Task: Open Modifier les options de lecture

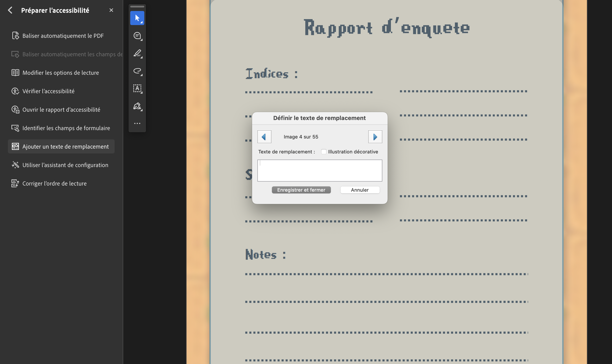Action: [61, 73]
